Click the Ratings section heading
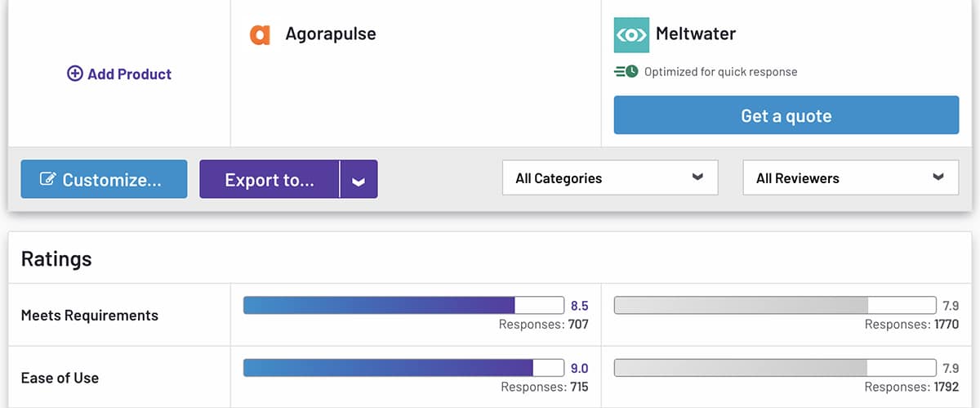980x408 pixels. tap(56, 259)
